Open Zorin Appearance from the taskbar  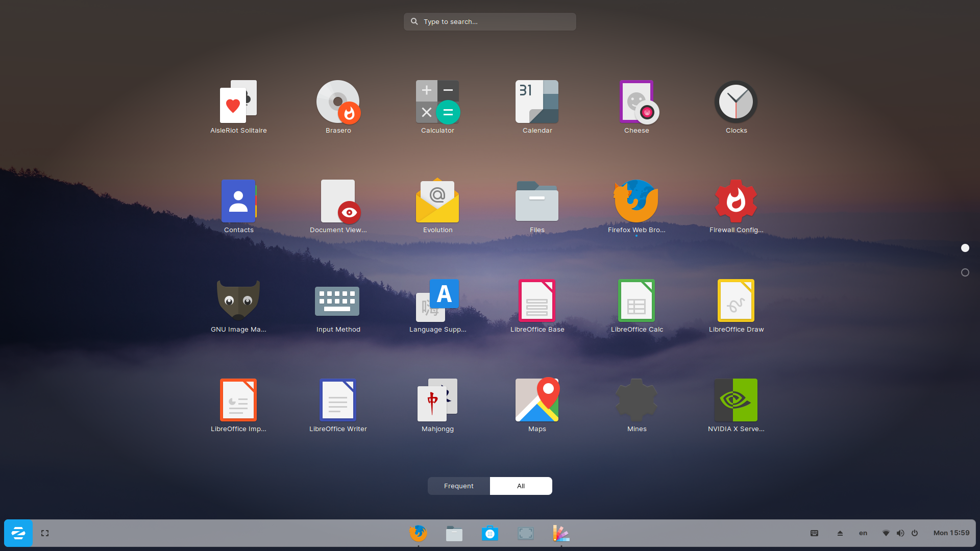click(x=561, y=533)
